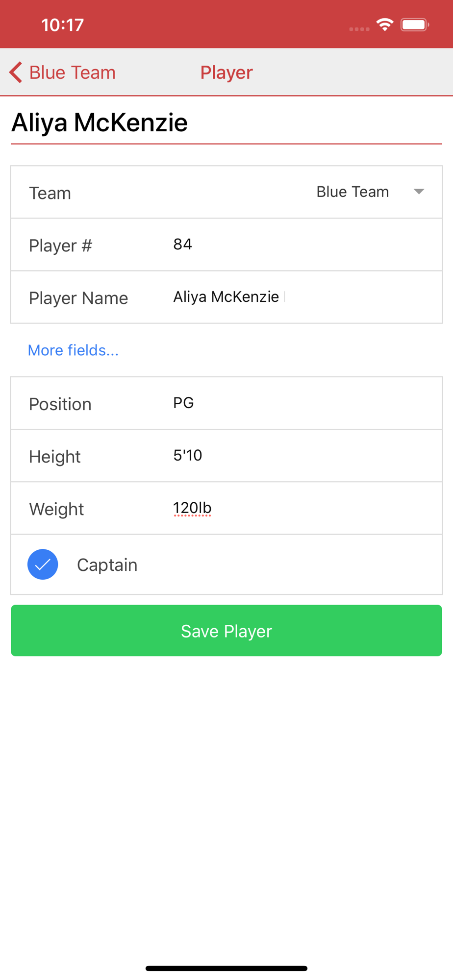Tap the Aliya McKenzie heading
Viewport: 453px width, 980px height.
point(100,122)
